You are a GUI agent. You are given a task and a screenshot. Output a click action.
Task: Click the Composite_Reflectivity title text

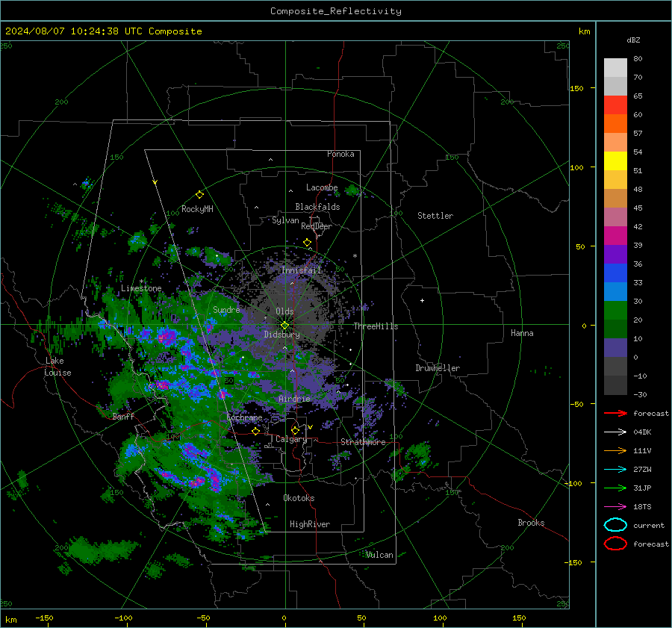[336, 11]
